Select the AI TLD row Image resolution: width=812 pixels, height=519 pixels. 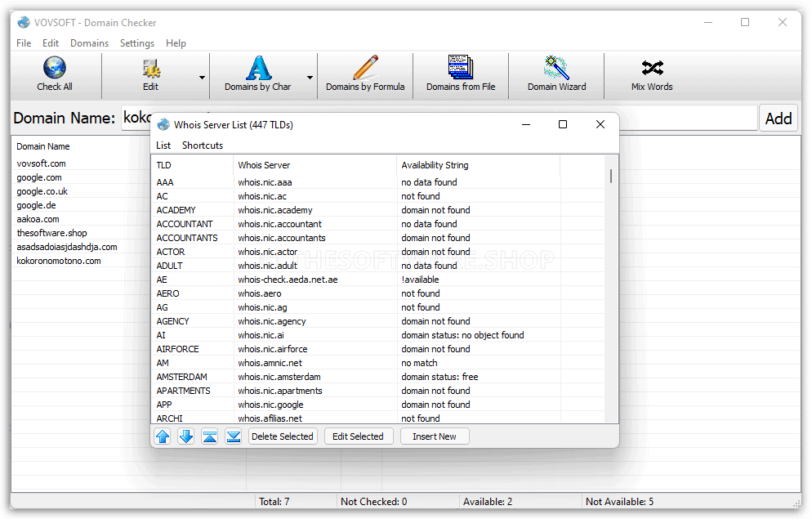click(378, 336)
